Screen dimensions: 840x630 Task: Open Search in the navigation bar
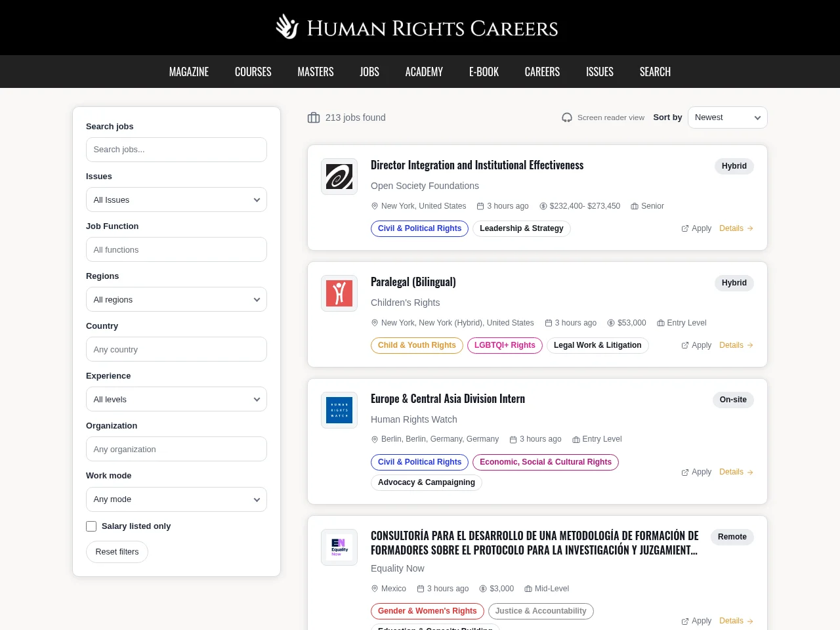pos(655,72)
